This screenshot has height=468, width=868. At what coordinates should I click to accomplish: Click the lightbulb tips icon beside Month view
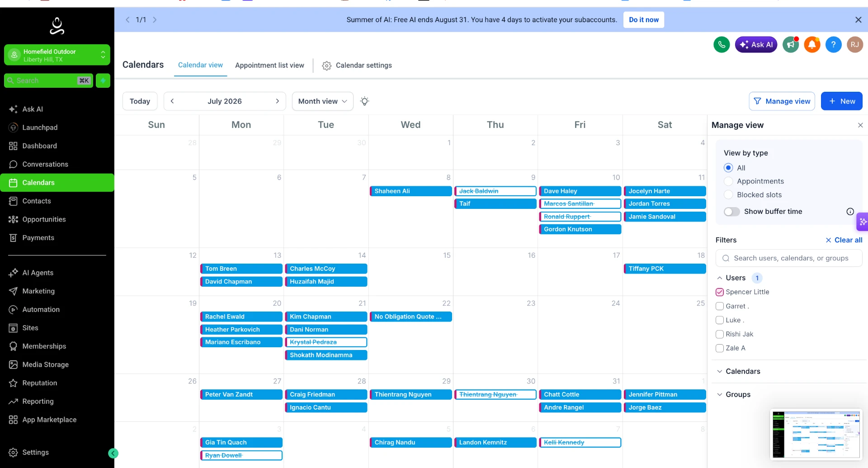pyautogui.click(x=364, y=101)
